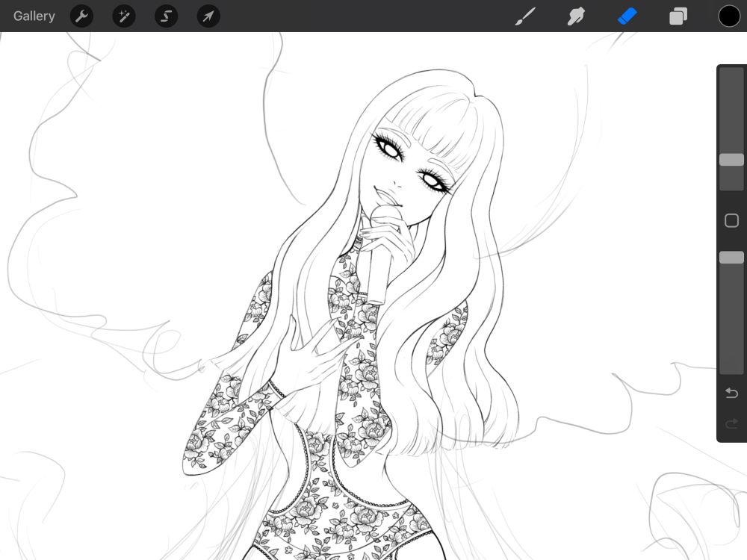Image resolution: width=747 pixels, height=560 pixels.
Task: Open the Layers panel
Action: 678,16
